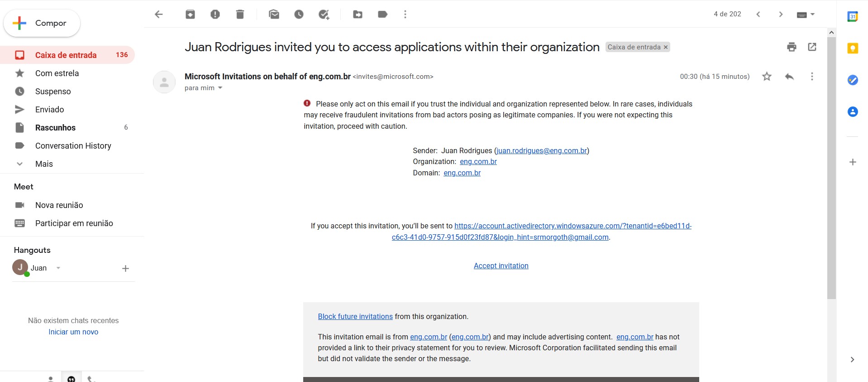This screenshot has height=382, width=868.
Task: Click Block future invitations link
Action: click(x=355, y=316)
